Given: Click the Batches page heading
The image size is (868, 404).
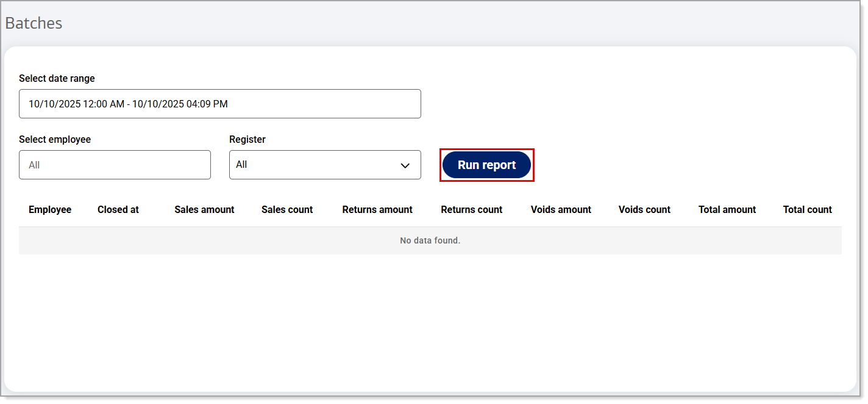Looking at the screenshot, I should click(x=34, y=23).
